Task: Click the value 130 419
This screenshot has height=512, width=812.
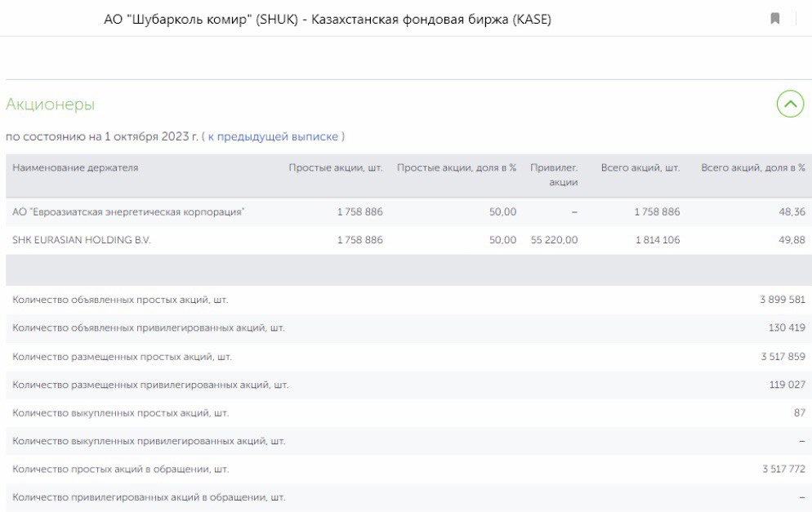Action: pos(787,327)
